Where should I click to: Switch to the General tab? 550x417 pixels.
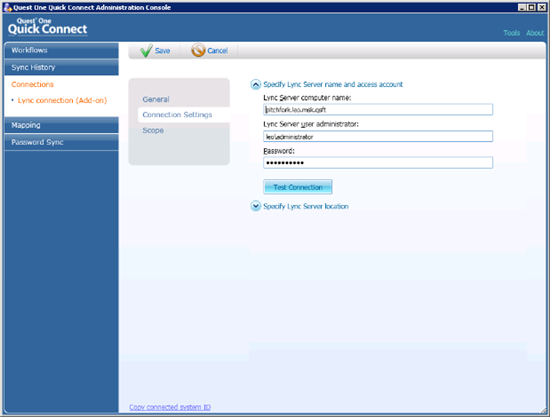pyautogui.click(x=156, y=99)
